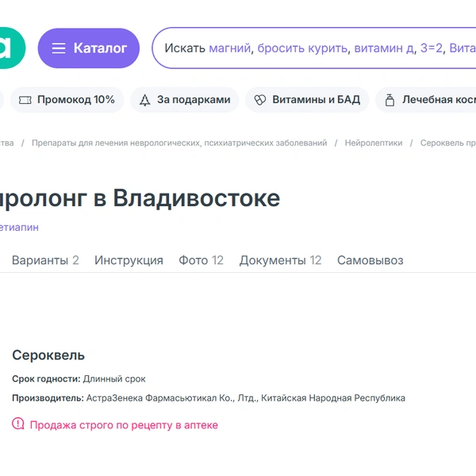Switch to the 'Инструкция' tab
The image size is (476, 476).
pos(129,260)
